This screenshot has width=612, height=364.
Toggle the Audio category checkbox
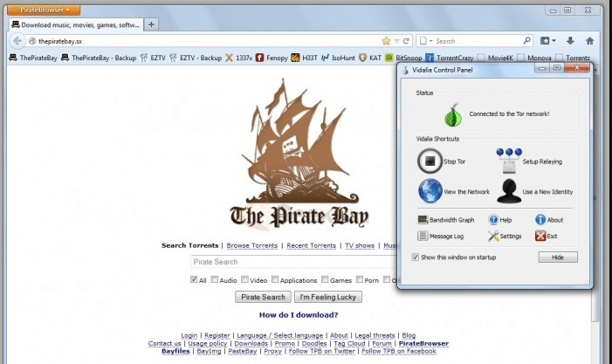coord(214,279)
